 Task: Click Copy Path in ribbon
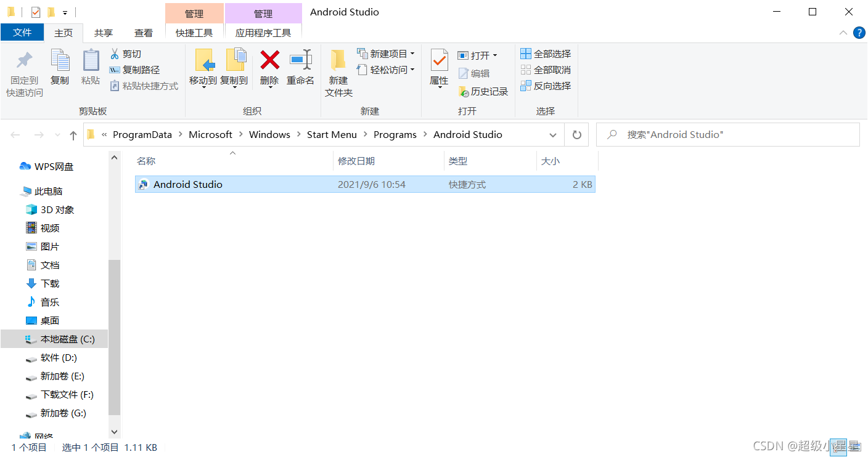pyautogui.click(x=134, y=70)
